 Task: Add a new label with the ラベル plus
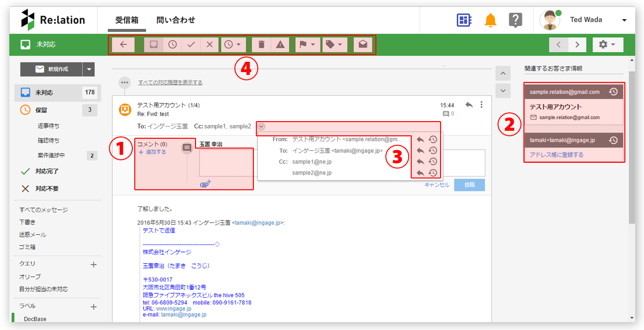tap(94, 307)
